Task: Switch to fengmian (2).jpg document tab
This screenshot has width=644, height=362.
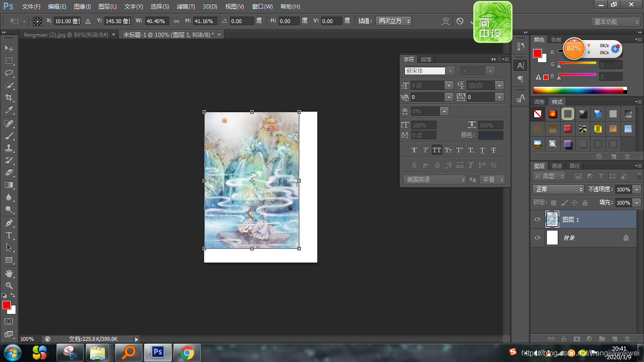Action: coord(66,35)
